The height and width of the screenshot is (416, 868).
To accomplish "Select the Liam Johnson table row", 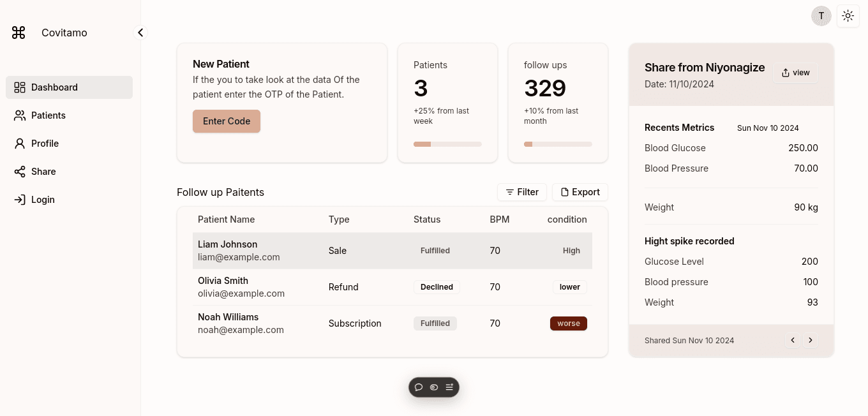I will click(393, 251).
